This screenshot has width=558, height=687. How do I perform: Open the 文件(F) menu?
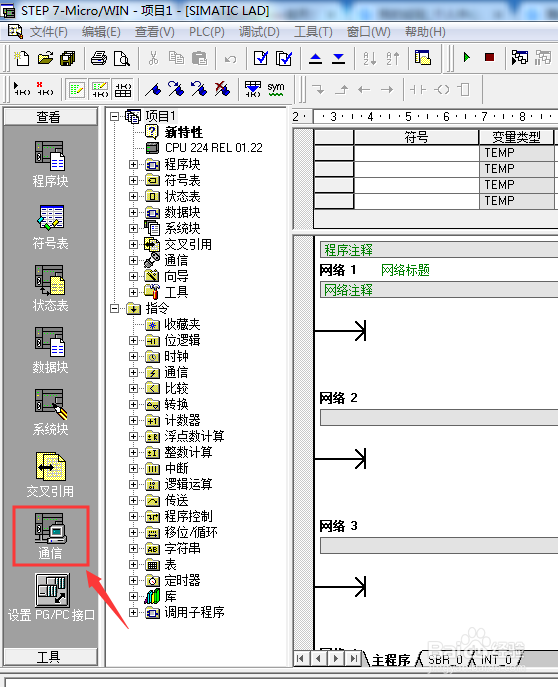click(49, 32)
